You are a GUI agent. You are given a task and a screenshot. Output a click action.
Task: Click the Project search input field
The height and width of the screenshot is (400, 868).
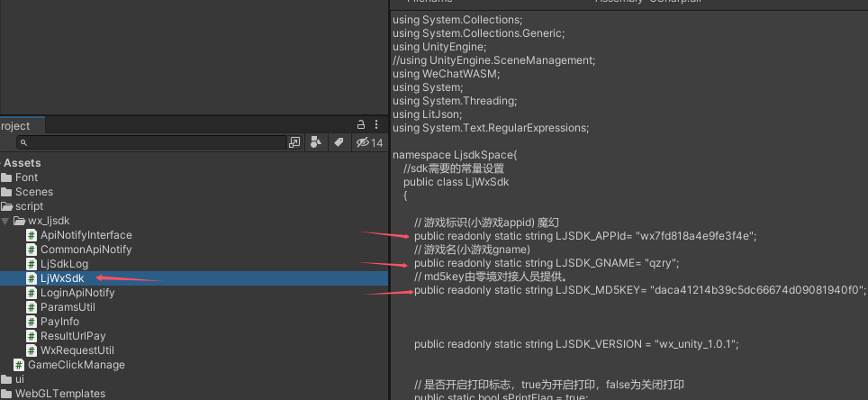(x=153, y=142)
